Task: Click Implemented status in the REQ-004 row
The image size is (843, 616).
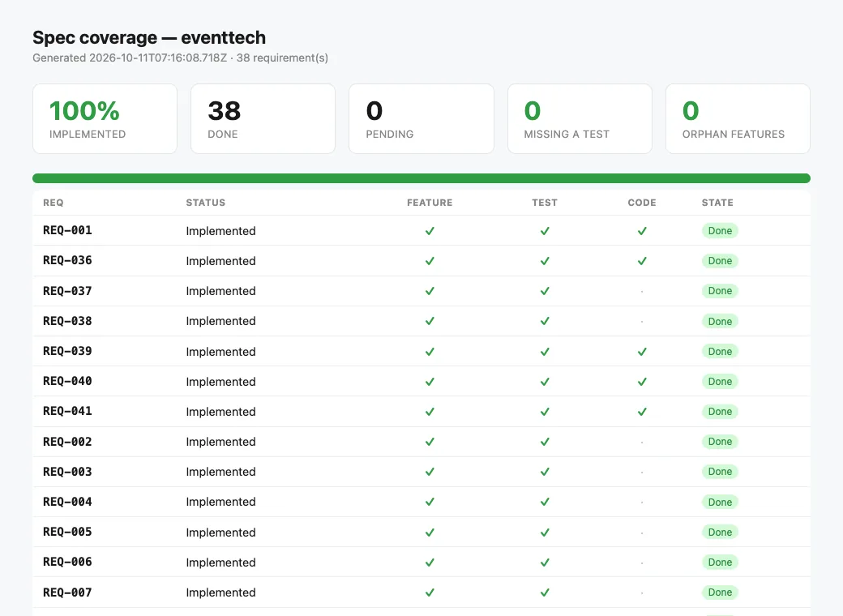Action: pyautogui.click(x=220, y=502)
